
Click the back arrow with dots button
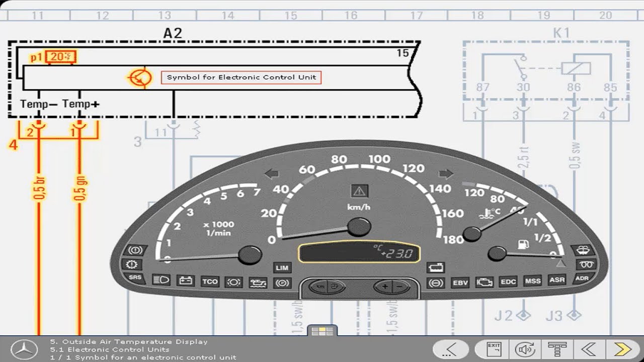tap(451, 349)
